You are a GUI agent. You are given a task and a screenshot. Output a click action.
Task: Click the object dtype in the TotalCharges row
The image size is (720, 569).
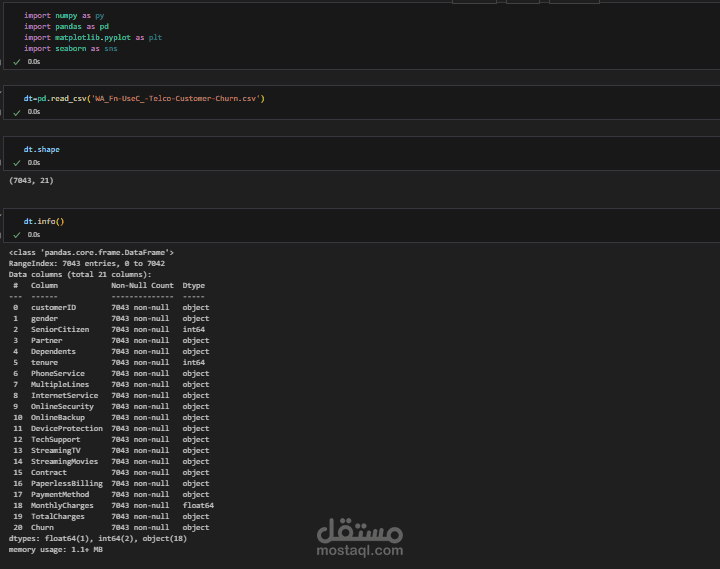(x=196, y=517)
